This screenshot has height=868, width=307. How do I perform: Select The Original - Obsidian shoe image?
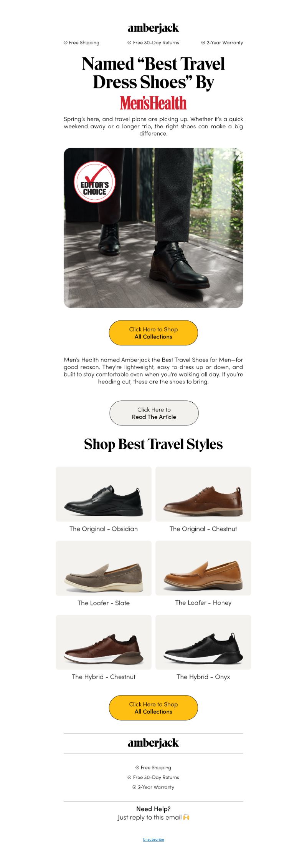[104, 494]
